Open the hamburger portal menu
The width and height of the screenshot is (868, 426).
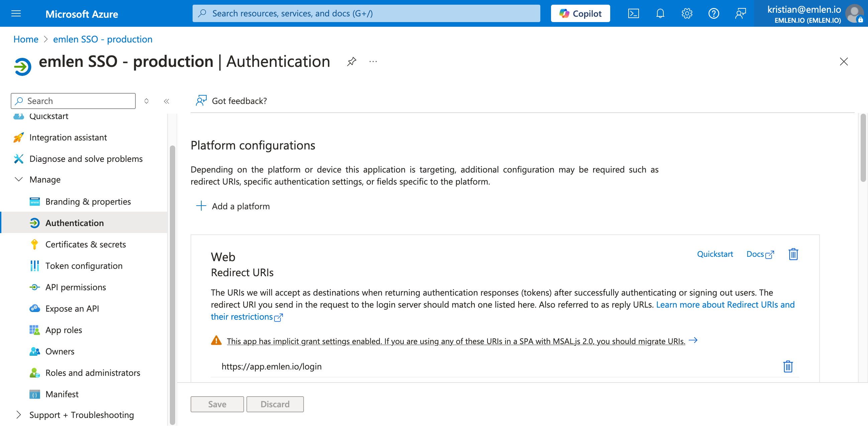[16, 13]
